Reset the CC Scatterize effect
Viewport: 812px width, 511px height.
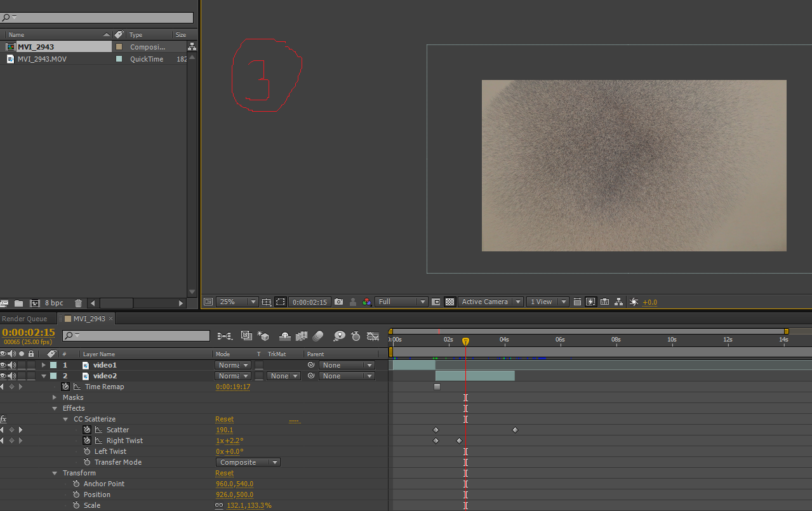click(x=224, y=419)
